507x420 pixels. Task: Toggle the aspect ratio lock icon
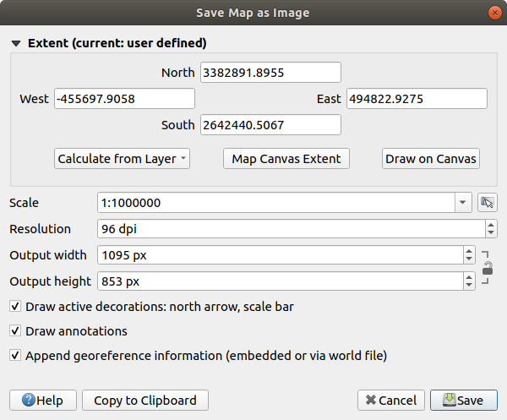[488, 269]
